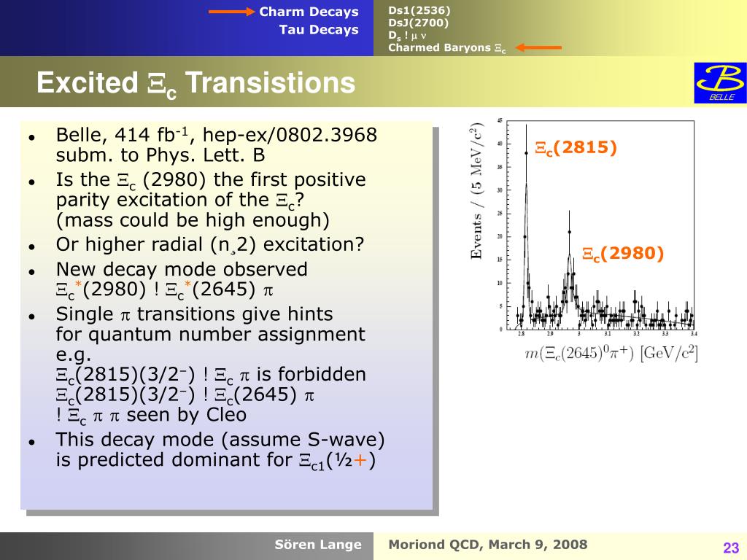Screen dimensions: 747x560
Task: Click the line 'subm. to Phys. Lett. B'
Action: tap(160, 155)
